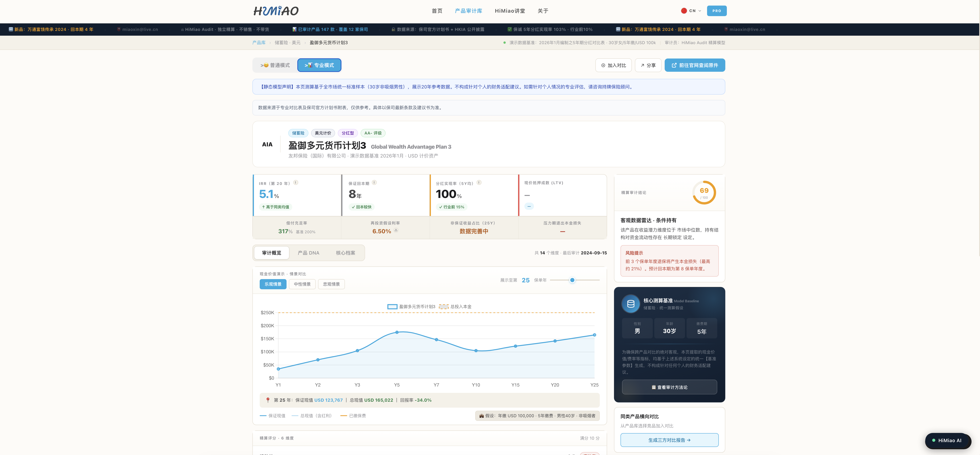Screen dimensions: 980x455
Task: Open the 关于 menu item
Action: point(543,11)
